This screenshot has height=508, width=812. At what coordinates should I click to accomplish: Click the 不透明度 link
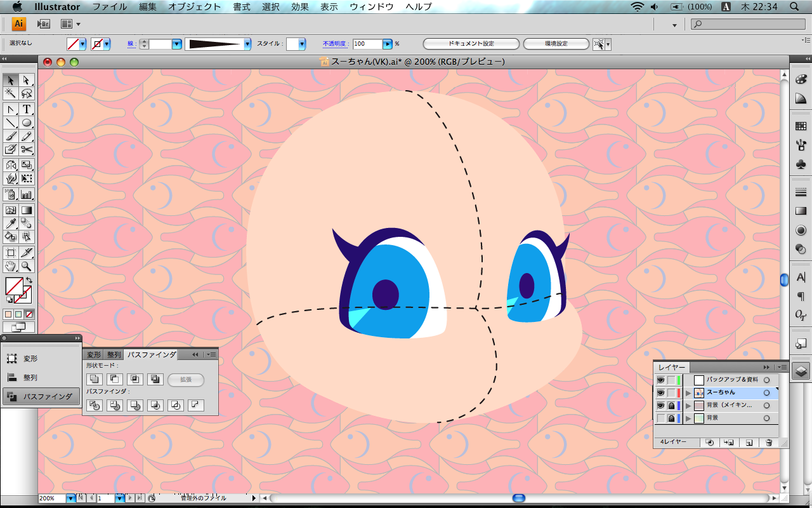(335, 44)
